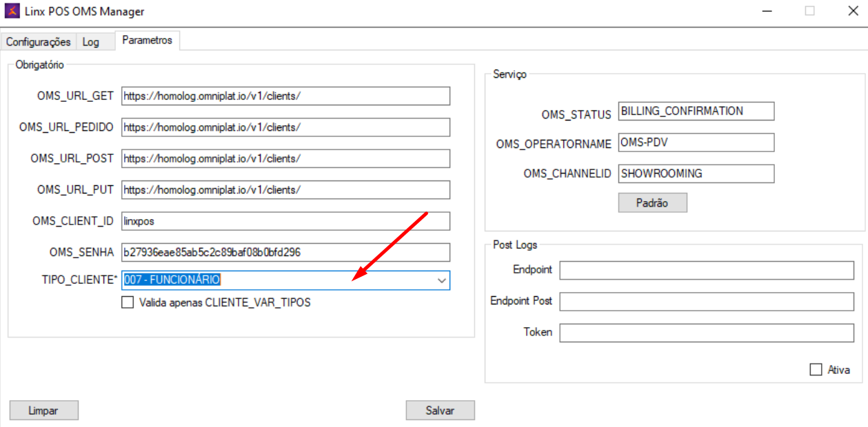Image resolution: width=868 pixels, height=427 pixels.
Task: Click the OMS_URL_GET label text
Action: [75, 96]
